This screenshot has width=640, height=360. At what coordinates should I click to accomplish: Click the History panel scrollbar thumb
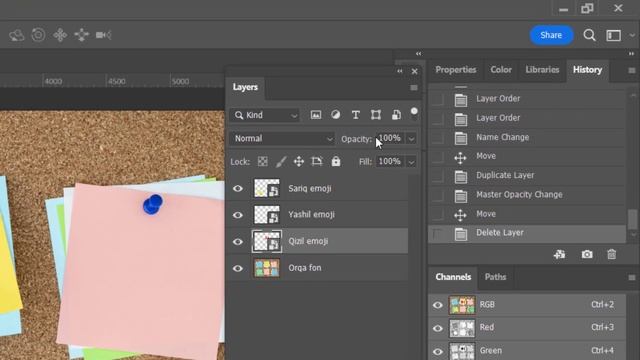click(633, 220)
